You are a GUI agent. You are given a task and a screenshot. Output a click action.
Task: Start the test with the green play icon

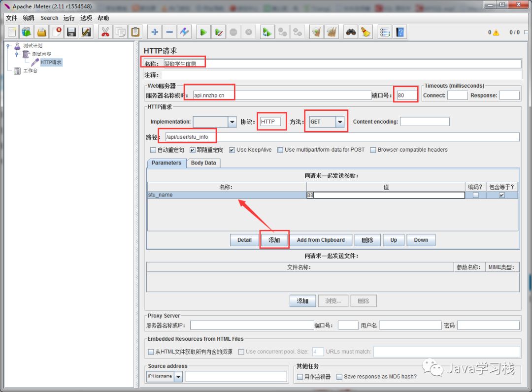(203, 32)
